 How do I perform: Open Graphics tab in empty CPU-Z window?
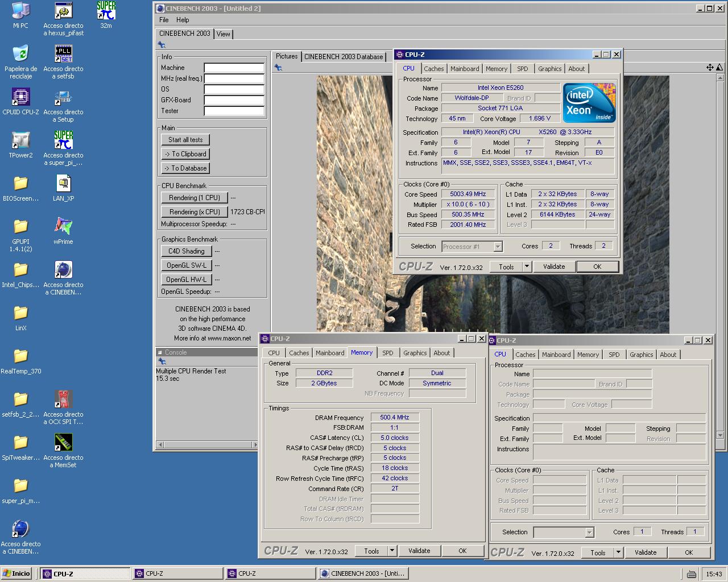pyautogui.click(x=641, y=355)
